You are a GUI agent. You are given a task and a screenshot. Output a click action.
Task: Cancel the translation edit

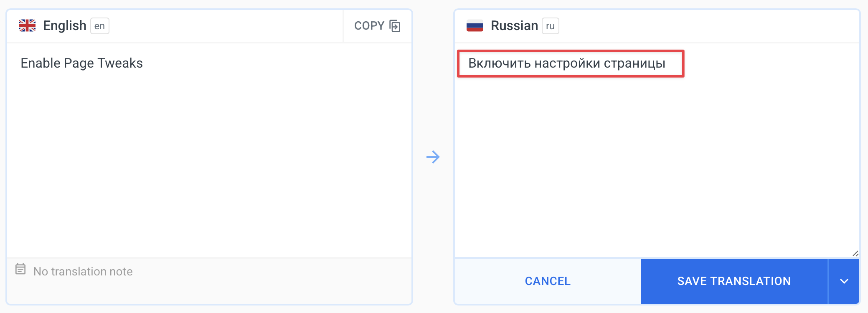pos(548,281)
